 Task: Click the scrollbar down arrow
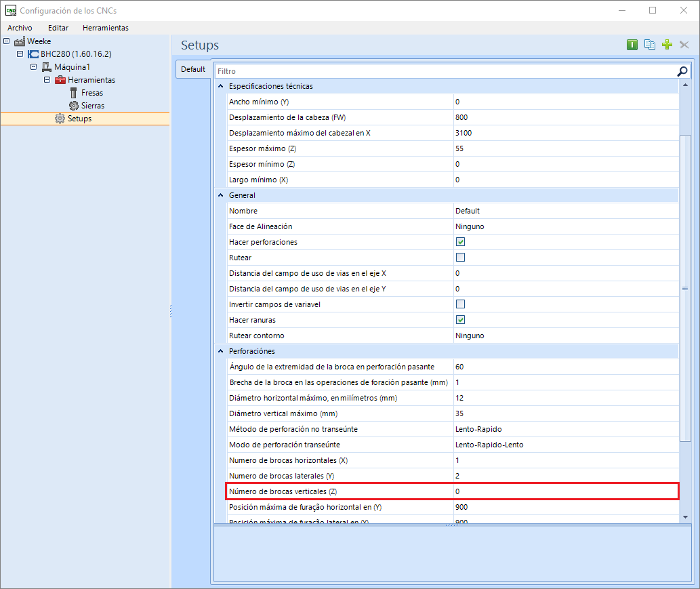coord(685,517)
